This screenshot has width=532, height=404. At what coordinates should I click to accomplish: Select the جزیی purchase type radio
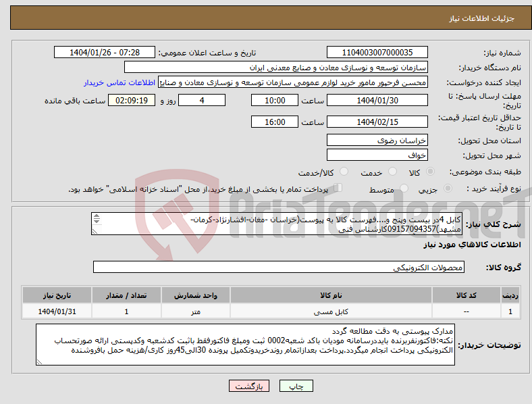[448, 188]
